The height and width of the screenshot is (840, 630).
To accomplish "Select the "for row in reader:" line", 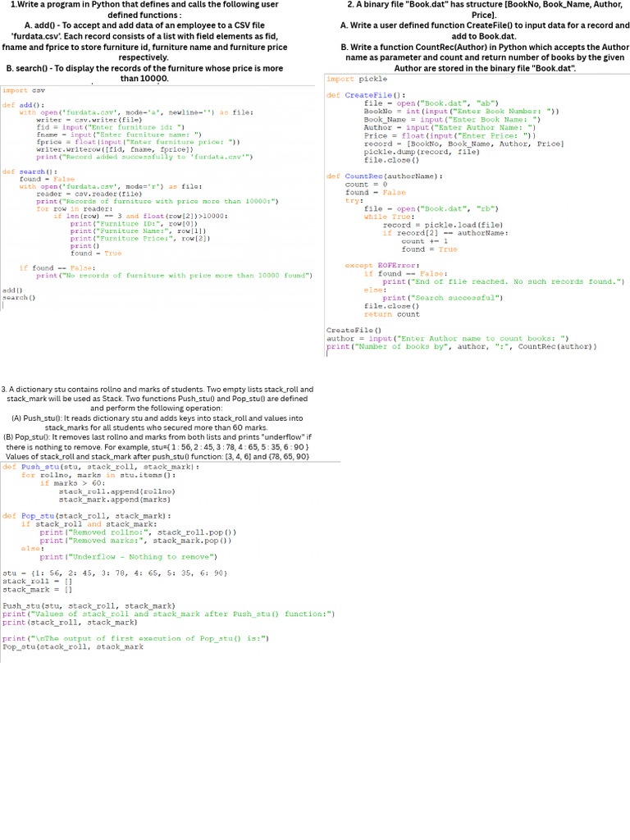I will coord(75,209).
